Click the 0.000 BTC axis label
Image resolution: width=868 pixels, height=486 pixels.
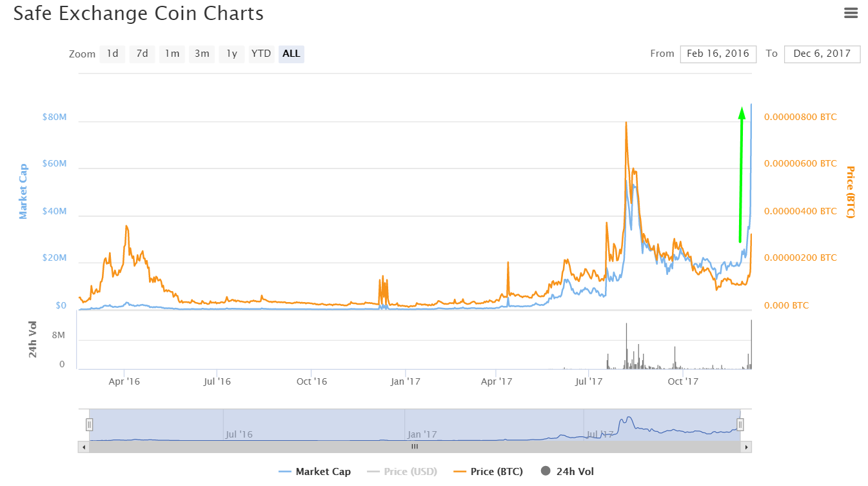(786, 305)
